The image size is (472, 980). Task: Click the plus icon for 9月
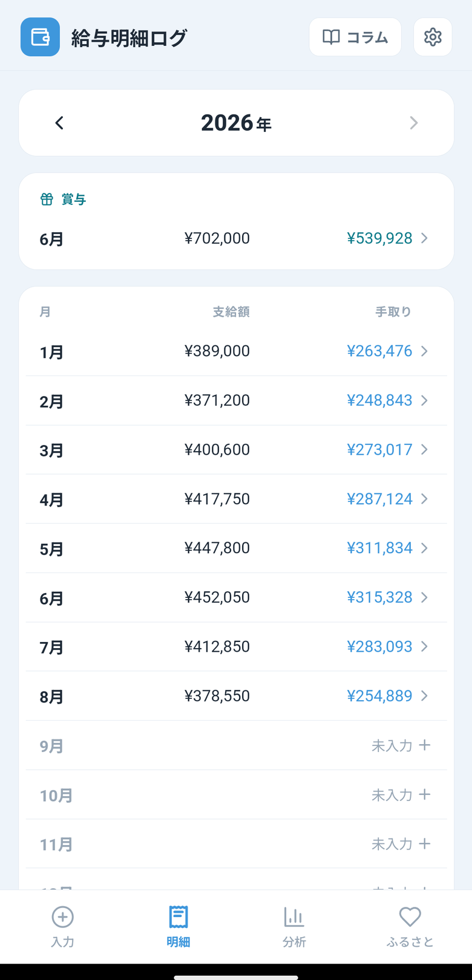click(425, 745)
